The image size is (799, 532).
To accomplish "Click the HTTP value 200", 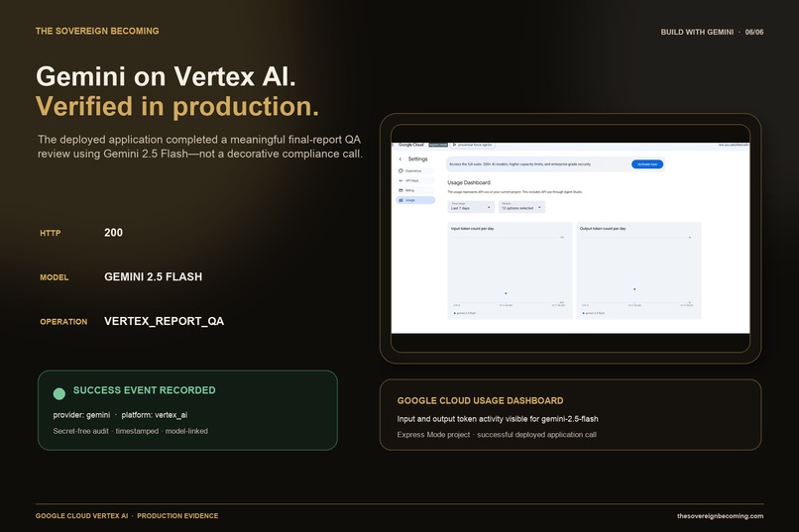I will (113, 233).
